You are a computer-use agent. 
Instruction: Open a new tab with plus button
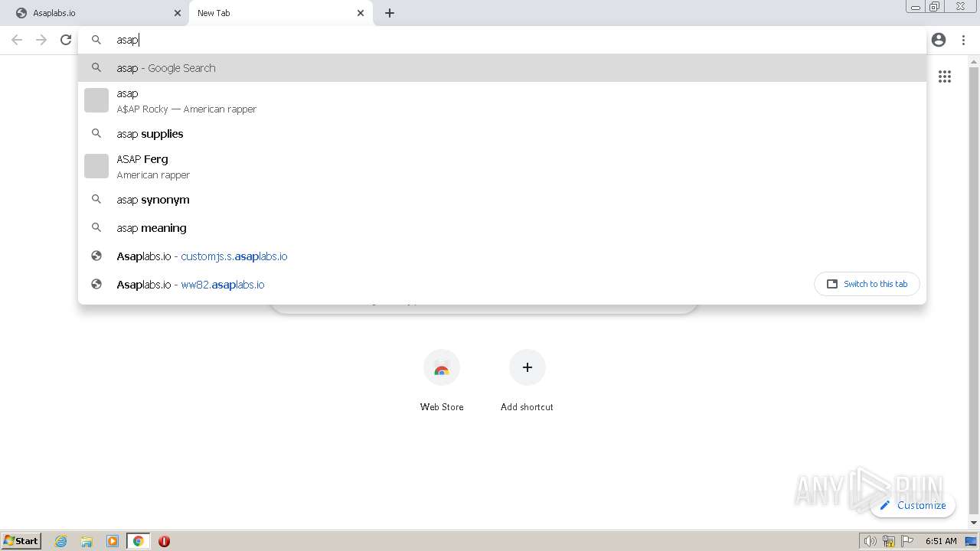tap(390, 13)
